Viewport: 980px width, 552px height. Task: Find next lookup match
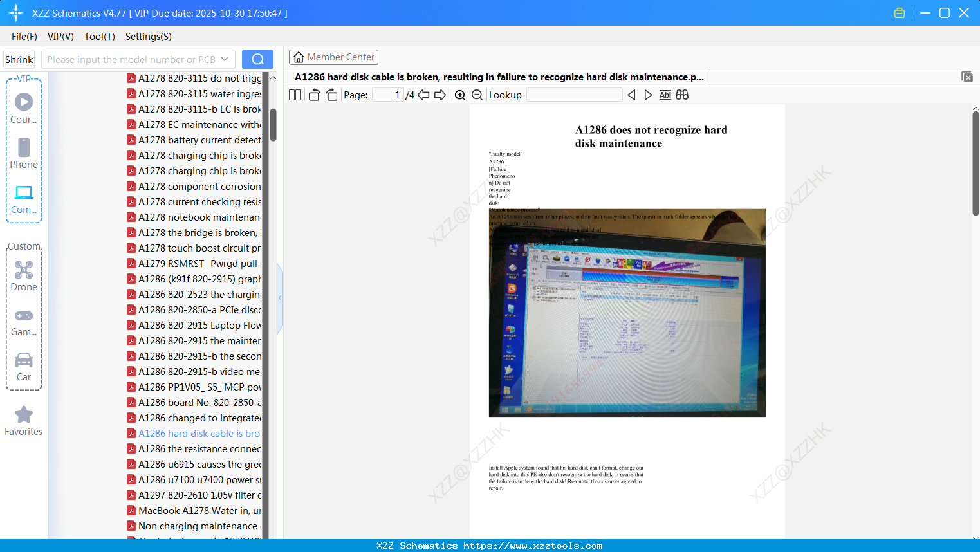tap(648, 95)
